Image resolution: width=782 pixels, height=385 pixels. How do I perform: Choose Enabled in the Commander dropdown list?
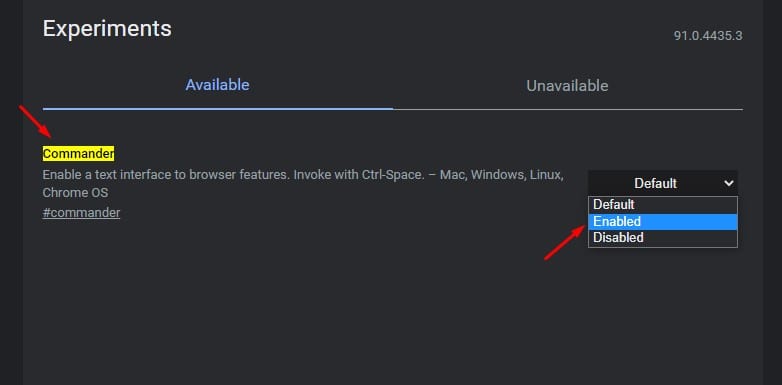coord(663,221)
